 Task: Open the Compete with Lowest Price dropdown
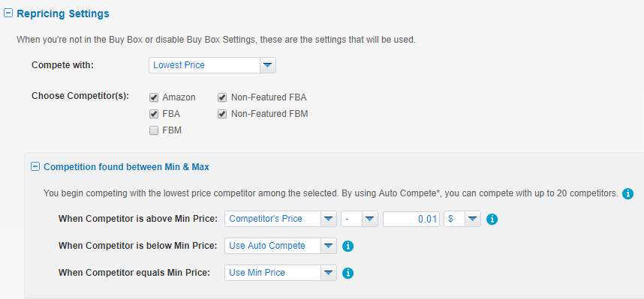point(212,65)
